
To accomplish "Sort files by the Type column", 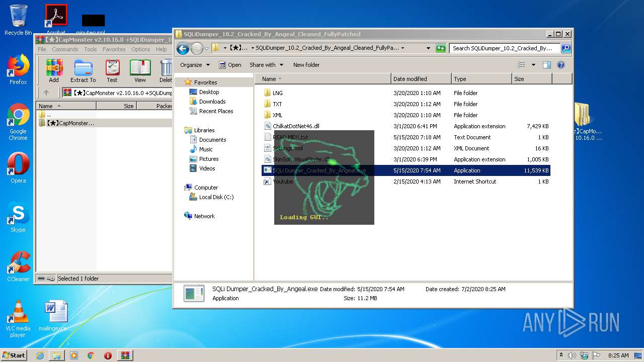I will (x=481, y=79).
